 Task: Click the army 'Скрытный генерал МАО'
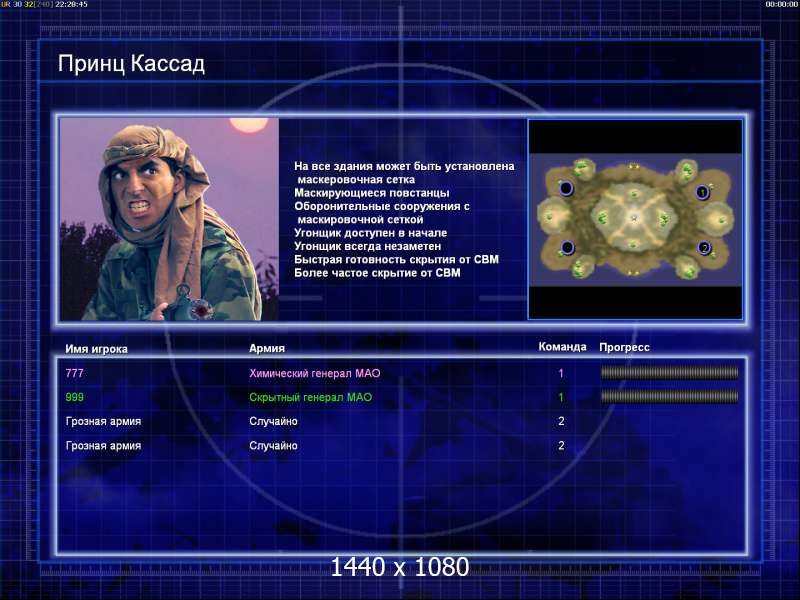click(x=311, y=397)
